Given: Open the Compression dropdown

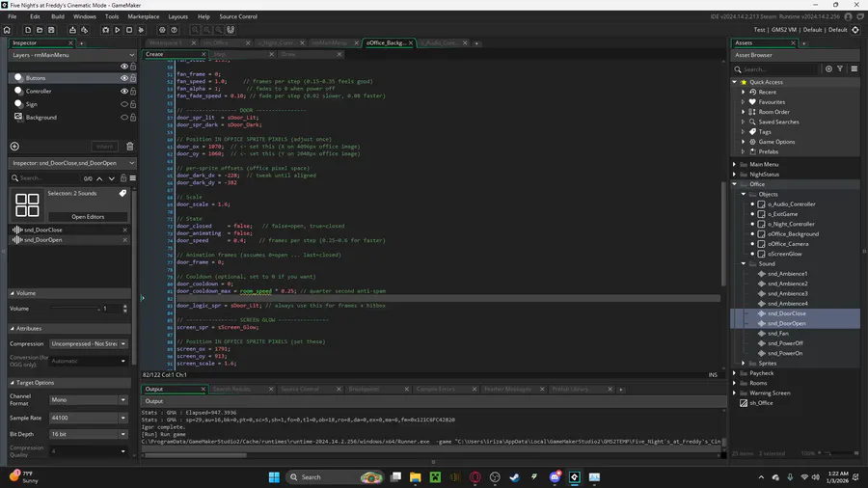Looking at the screenshot, I should point(89,343).
